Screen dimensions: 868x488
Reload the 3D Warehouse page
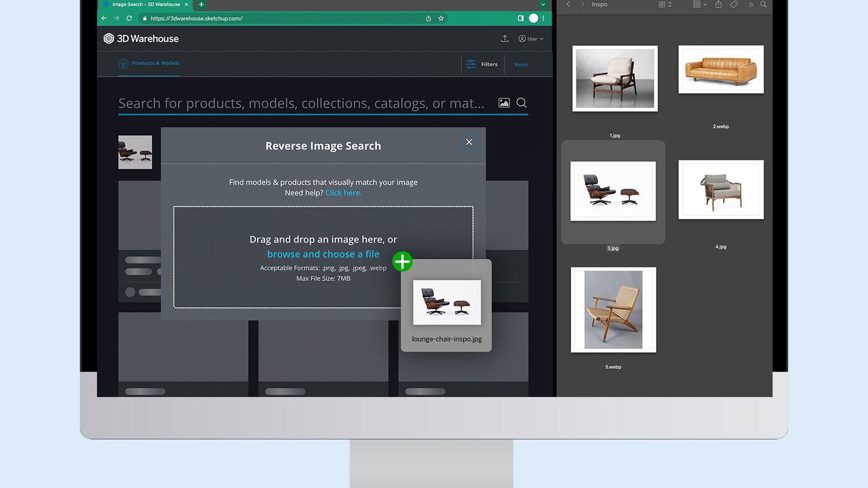pyautogui.click(x=129, y=18)
